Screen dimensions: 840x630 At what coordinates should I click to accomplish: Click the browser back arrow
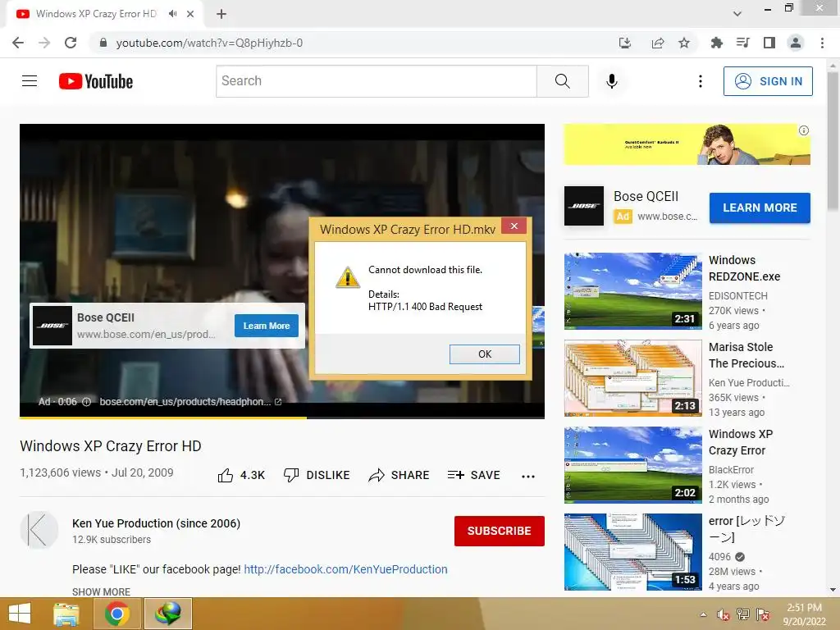18,43
